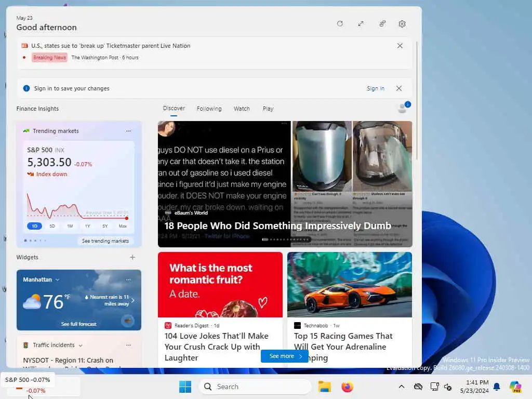Expand the Manhattan location dropdown

pos(57,280)
